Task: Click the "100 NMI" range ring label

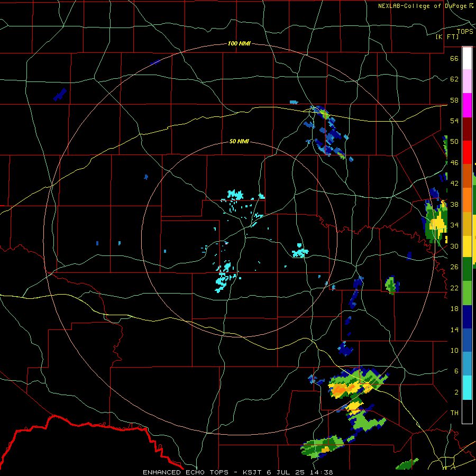Action: 239,44
